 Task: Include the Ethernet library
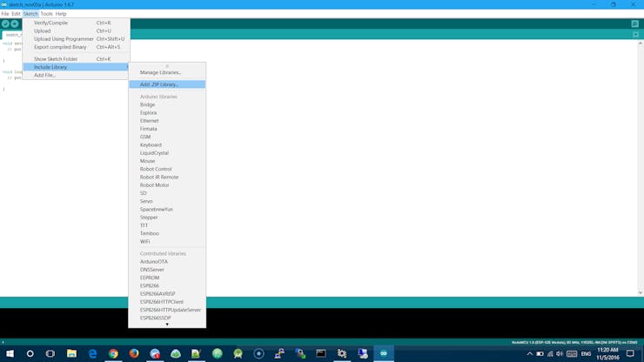[167, 121]
